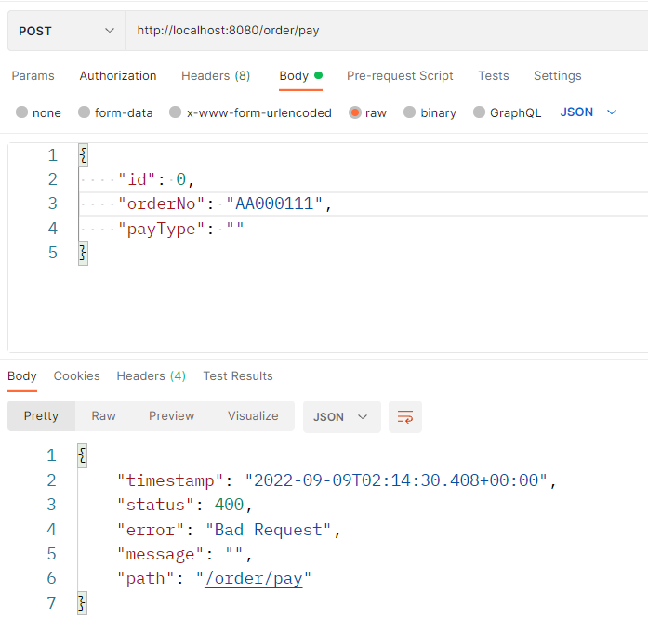Open the request Headers (8) tab
The image size is (648, 644).
[x=216, y=76]
